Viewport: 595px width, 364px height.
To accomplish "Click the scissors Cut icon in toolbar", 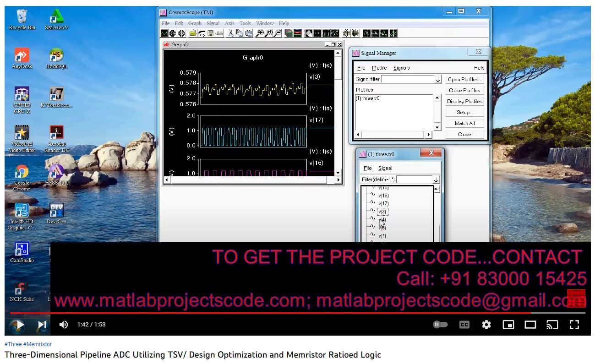I will pyautogui.click(x=231, y=33).
